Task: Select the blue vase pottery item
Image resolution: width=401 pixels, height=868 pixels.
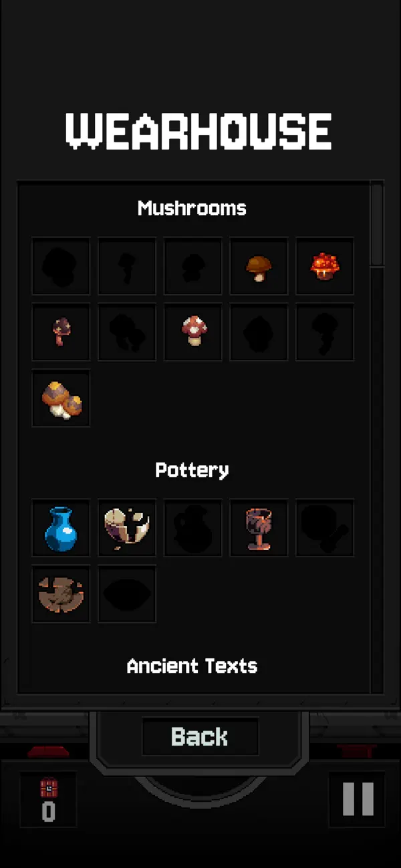Action: pos(61,528)
